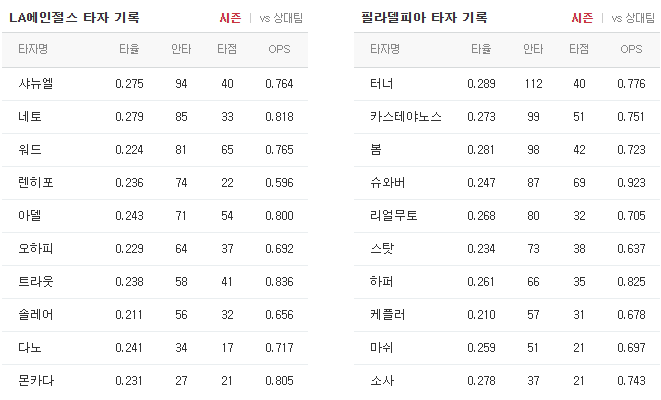Click 몬카다 in LA에인절스 list
The image size is (661, 400).
click(36, 381)
